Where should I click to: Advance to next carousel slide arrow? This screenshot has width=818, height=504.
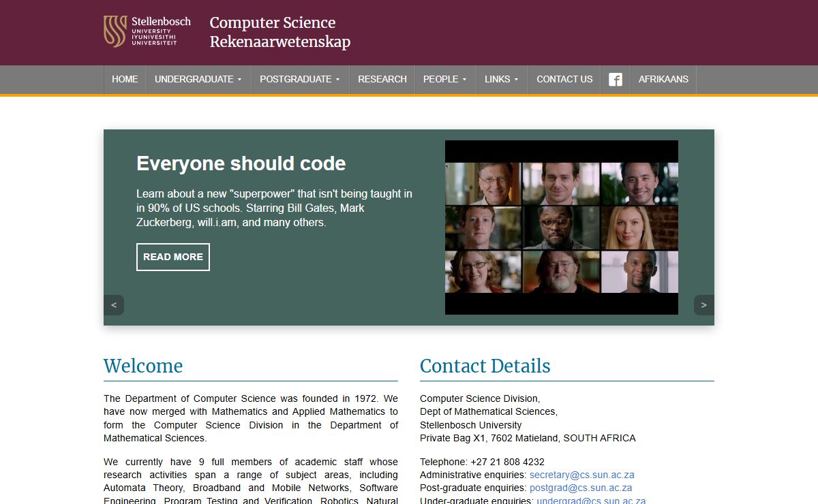pyautogui.click(x=703, y=305)
